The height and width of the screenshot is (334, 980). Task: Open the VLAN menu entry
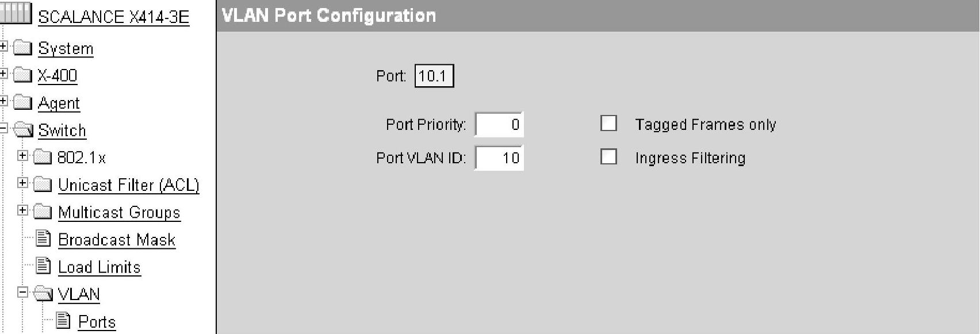coord(79,294)
